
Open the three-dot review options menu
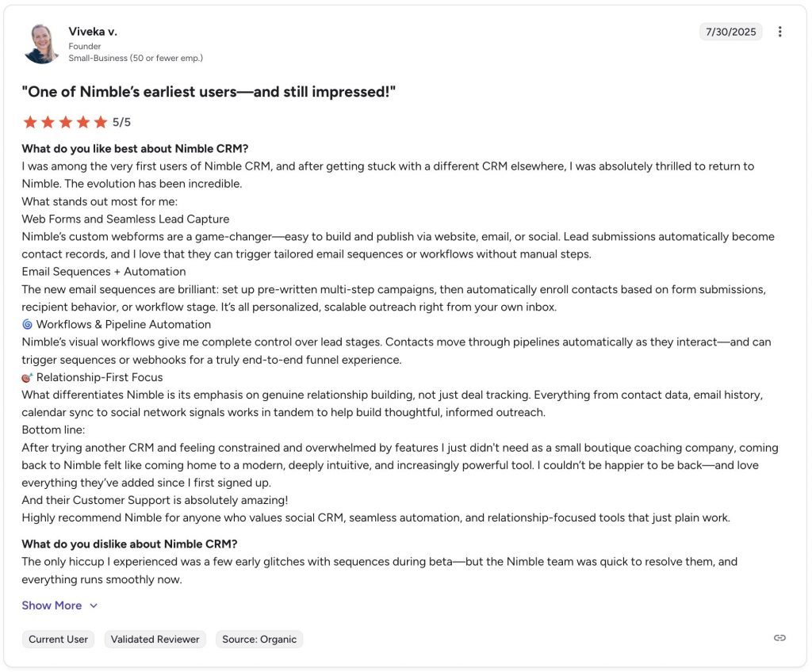pyautogui.click(x=779, y=32)
